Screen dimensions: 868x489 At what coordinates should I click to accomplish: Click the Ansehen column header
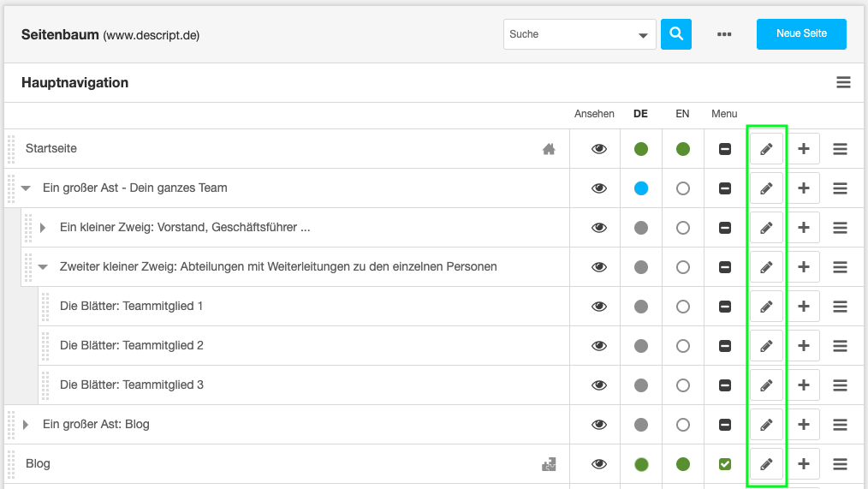594,114
